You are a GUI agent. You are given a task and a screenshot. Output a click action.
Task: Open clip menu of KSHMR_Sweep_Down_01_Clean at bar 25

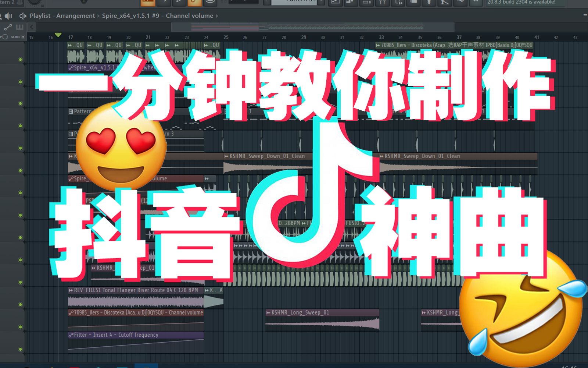226,156
